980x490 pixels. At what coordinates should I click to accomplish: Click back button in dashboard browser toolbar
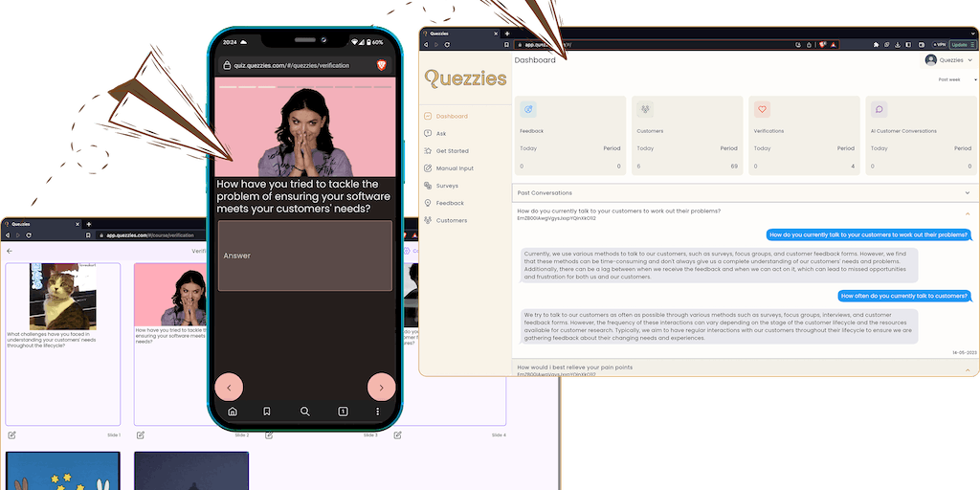pyautogui.click(x=426, y=45)
